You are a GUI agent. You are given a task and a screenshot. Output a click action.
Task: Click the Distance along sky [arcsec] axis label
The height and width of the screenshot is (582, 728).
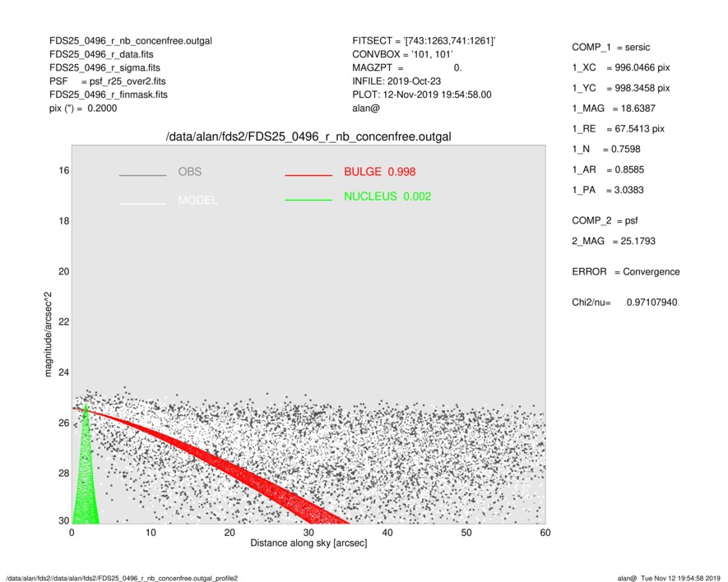(308, 543)
